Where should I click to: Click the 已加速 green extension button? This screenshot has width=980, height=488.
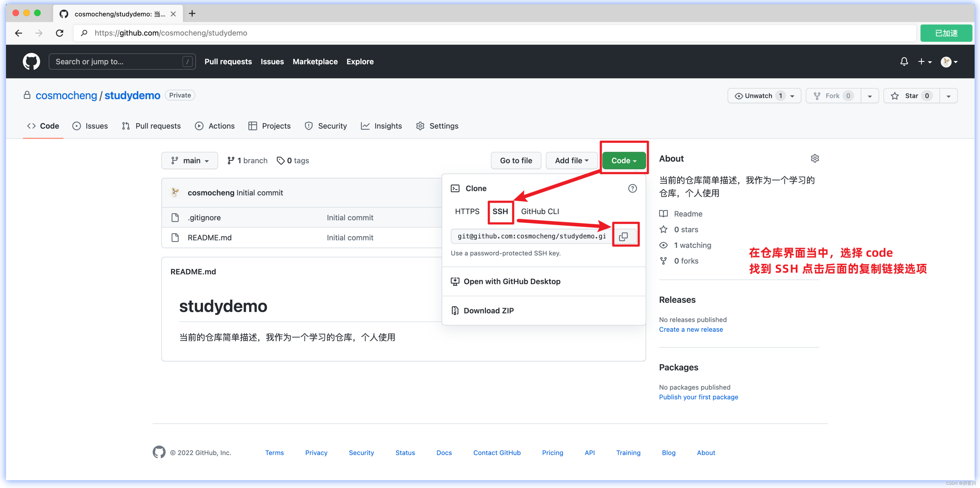pyautogui.click(x=946, y=33)
